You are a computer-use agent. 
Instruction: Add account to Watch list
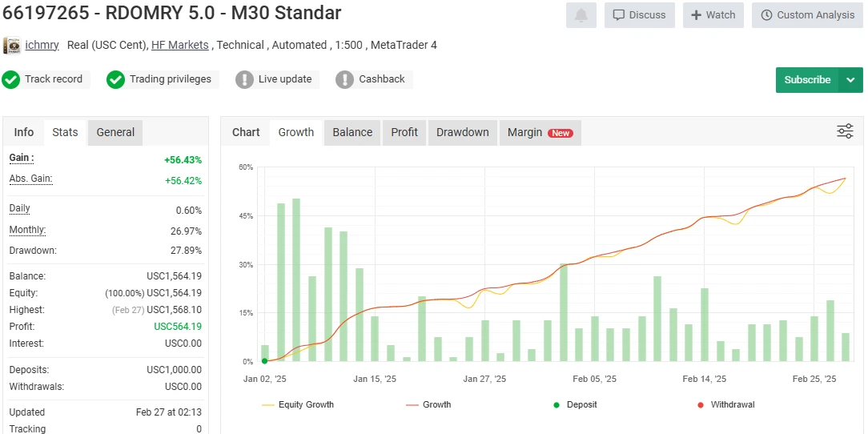coord(713,15)
